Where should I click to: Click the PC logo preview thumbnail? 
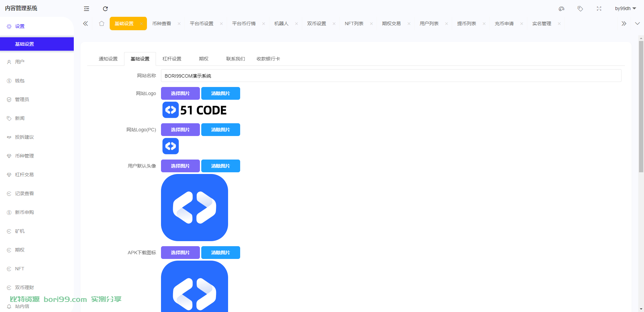171,146
